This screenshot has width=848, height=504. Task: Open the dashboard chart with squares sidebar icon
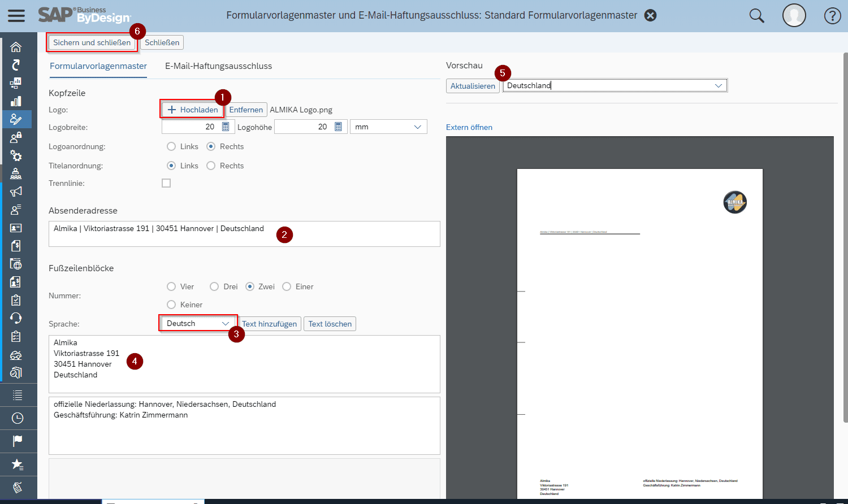16,83
